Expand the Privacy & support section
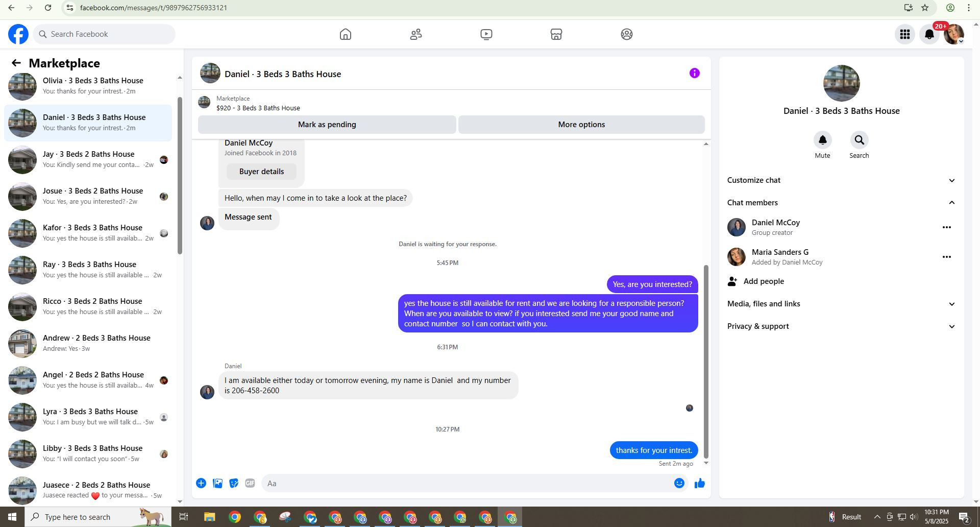 point(841,326)
